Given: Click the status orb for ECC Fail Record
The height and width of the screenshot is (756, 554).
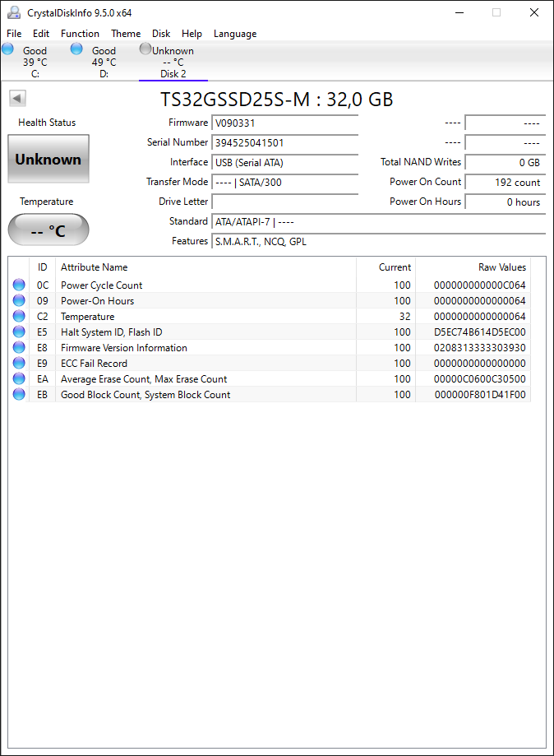Looking at the screenshot, I should 19,363.
